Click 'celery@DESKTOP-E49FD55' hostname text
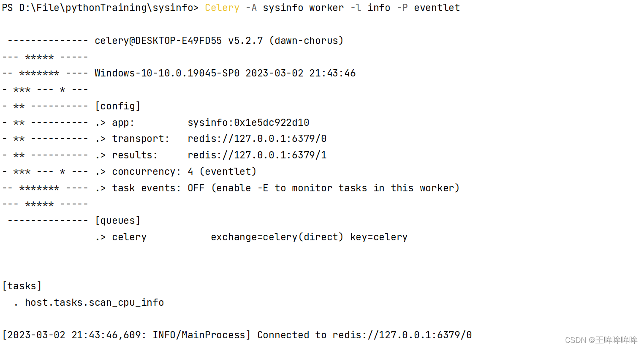 pyautogui.click(x=158, y=41)
